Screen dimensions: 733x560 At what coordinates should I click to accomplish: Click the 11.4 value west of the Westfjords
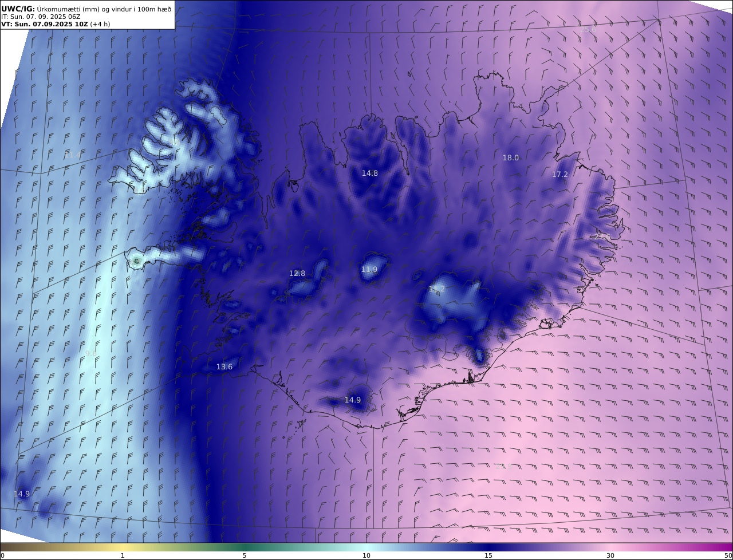[73, 155]
